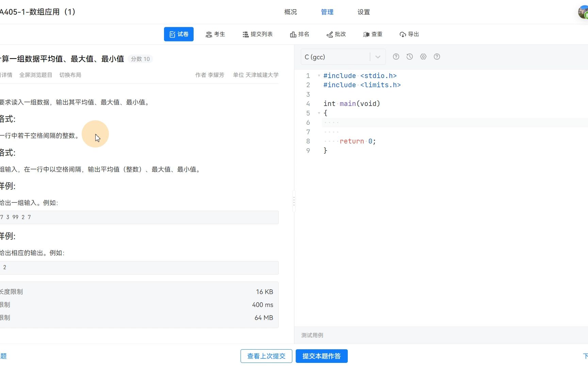Image resolution: width=588 pixels, height=368 pixels.
Task: Open the code editor settings gear icon
Action: [x=423, y=57]
